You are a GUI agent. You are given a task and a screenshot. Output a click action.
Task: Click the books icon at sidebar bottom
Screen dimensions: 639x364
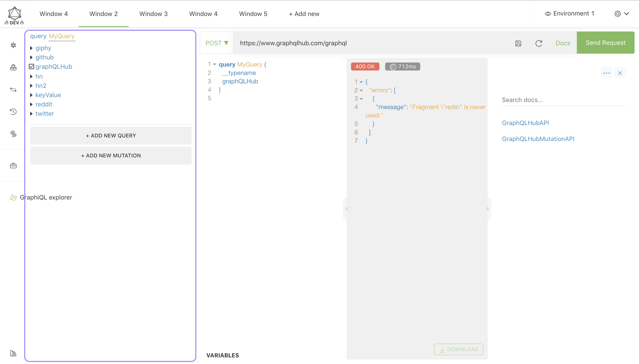click(x=13, y=353)
